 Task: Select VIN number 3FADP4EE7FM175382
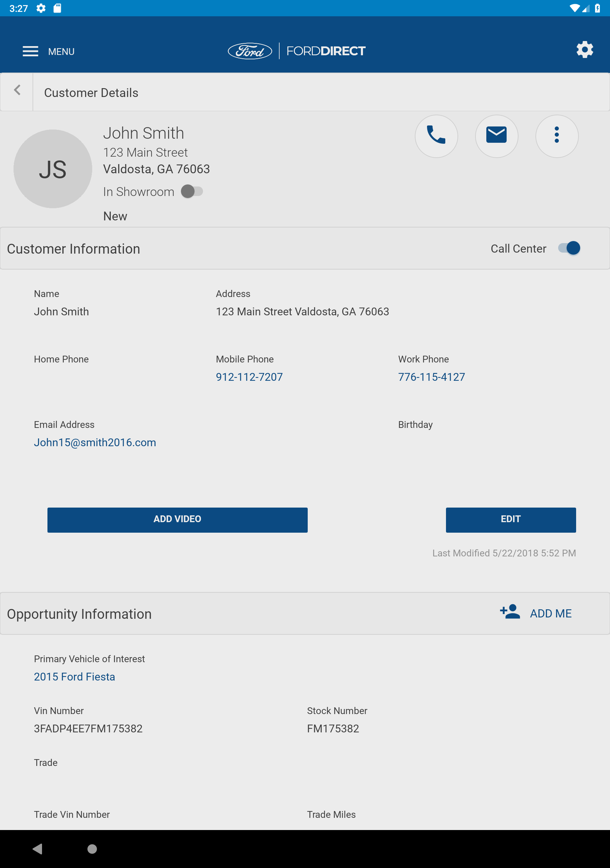pos(88,729)
